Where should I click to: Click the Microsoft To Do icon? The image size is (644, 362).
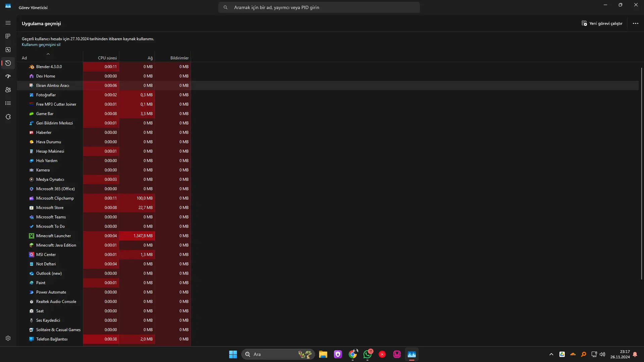point(32,226)
